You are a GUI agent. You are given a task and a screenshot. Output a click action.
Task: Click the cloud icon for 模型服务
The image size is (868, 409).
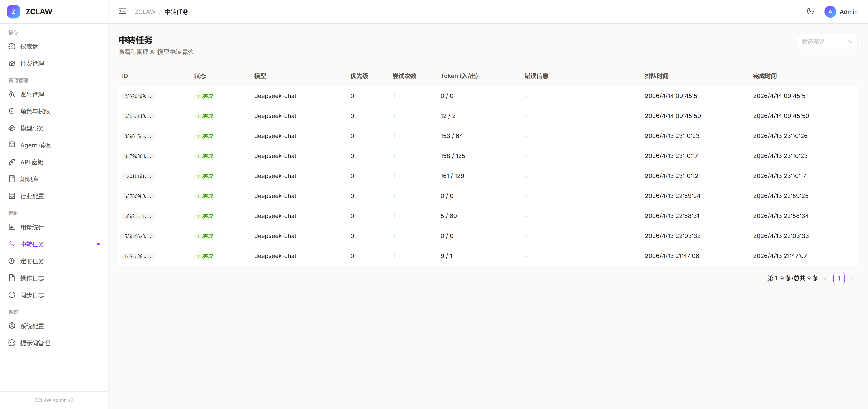12,128
